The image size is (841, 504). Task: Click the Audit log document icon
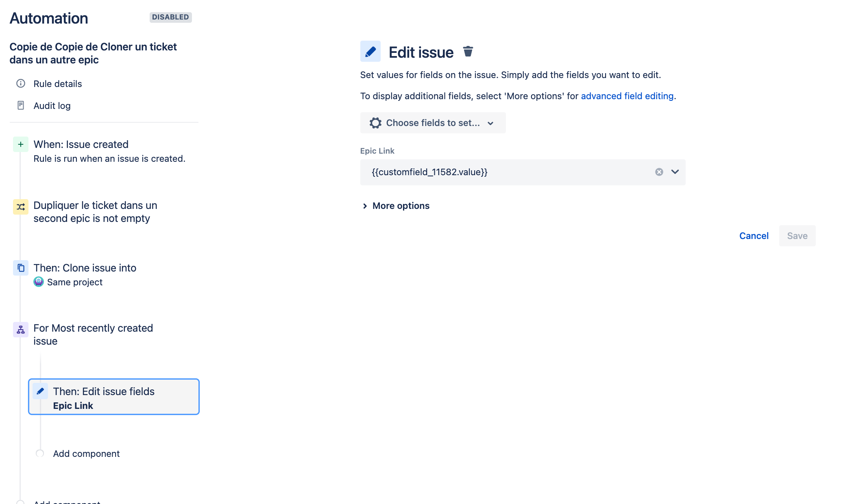[x=21, y=105]
